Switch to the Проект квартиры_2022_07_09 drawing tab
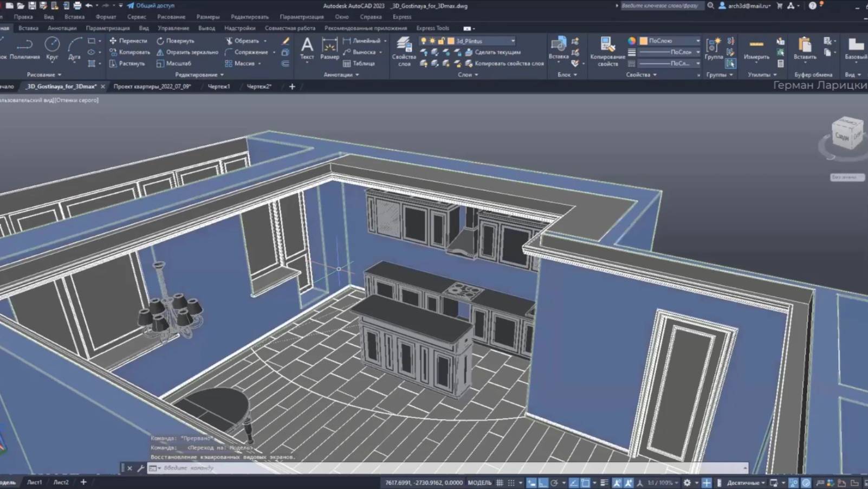868x489 pixels. click(152, 86)
